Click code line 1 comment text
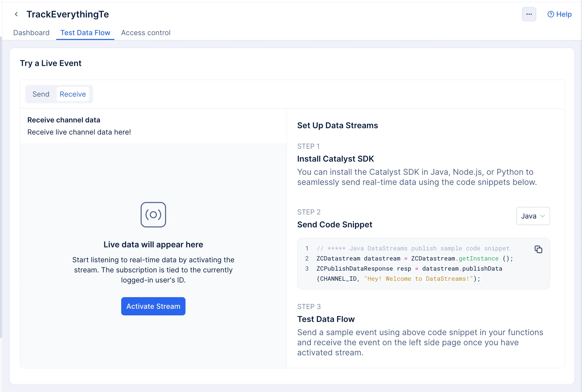The height and width of the screenshot is (392, 582). pos(413,248)
